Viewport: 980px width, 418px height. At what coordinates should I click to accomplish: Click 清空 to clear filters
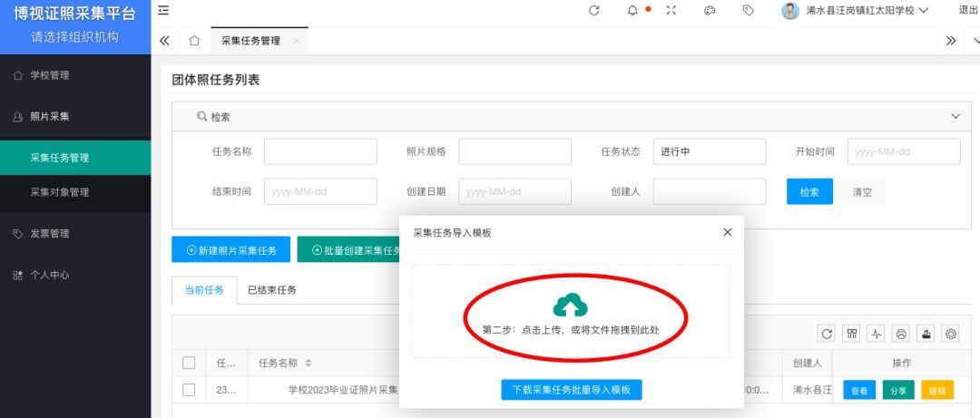tap(863, 192)
